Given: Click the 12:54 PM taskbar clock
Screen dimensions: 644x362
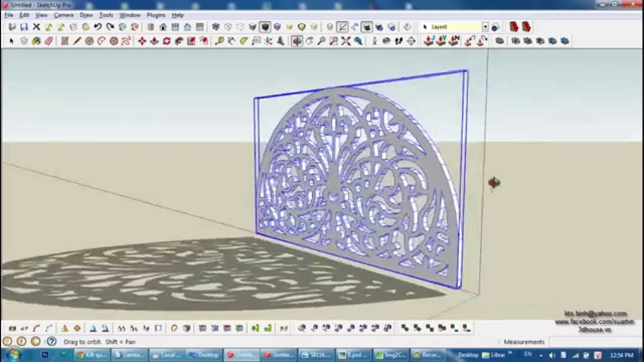Looking at the screenshot, I should (621, 355).
